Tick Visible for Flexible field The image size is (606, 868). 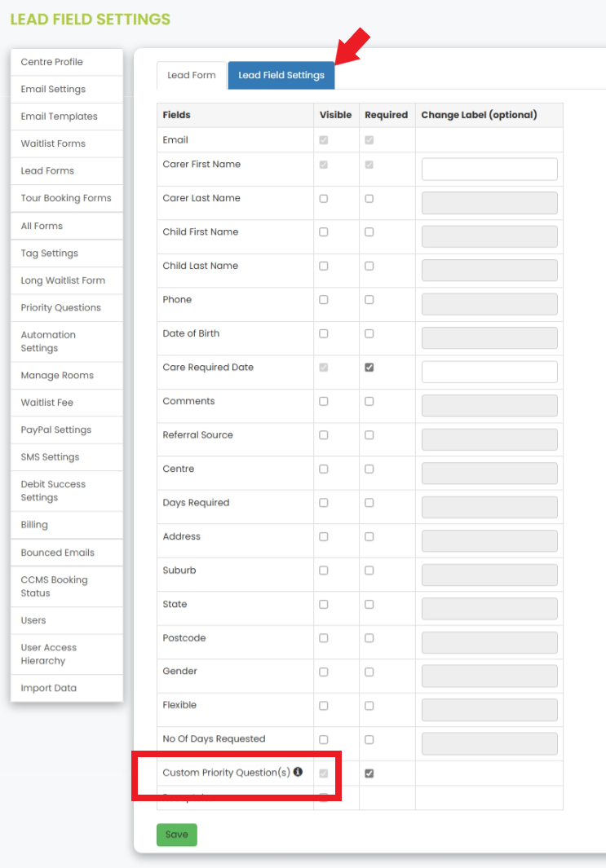pyautogui.click(x=324, y=705)
